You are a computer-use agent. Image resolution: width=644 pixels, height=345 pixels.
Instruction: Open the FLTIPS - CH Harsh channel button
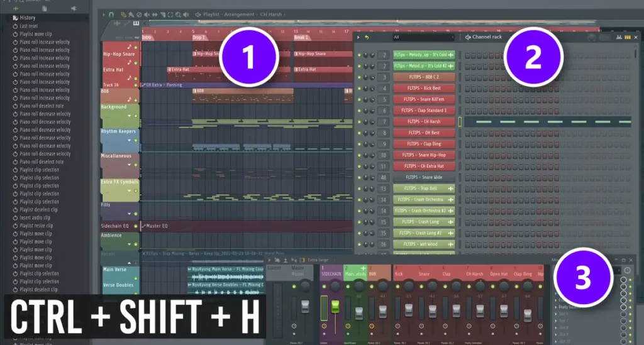[x=424, y=121]
